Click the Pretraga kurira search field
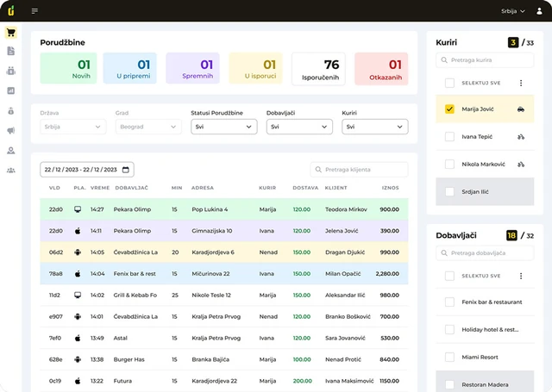The image size is (552, 392). (x=485, y=60)
